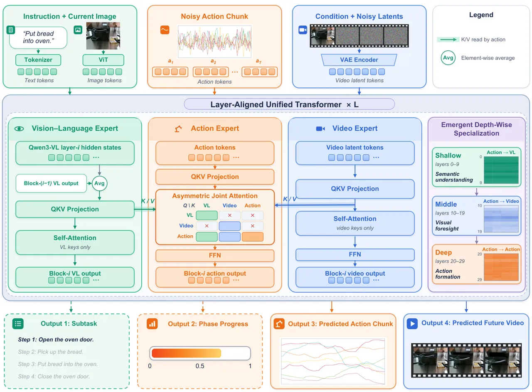Click the Block-(i−1) VL output box

coord(51,183)
